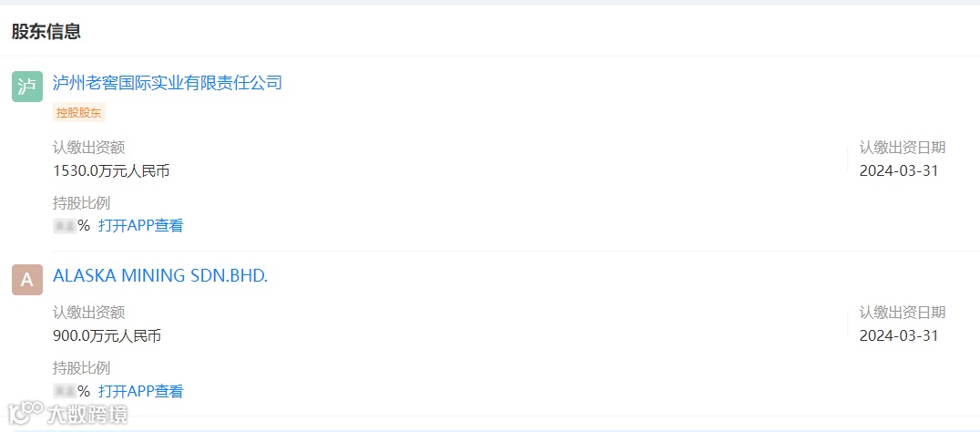Click the 控股股东 tag
The image size is (980, 432).
pyautogui.click(x=79, y=113)
